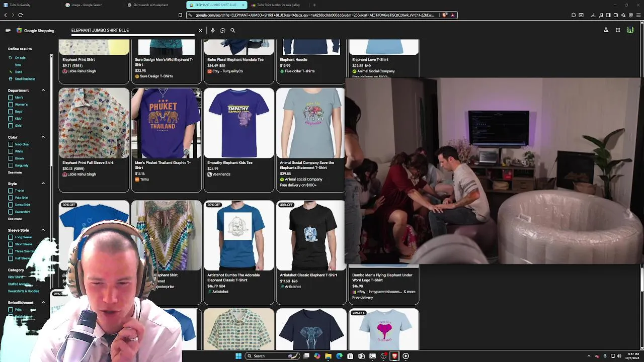Open Artistshot Dumbo shirt thumbnail
Image resolution: width=644 pixels, height=362 pixels.
[x=239, y=235]
